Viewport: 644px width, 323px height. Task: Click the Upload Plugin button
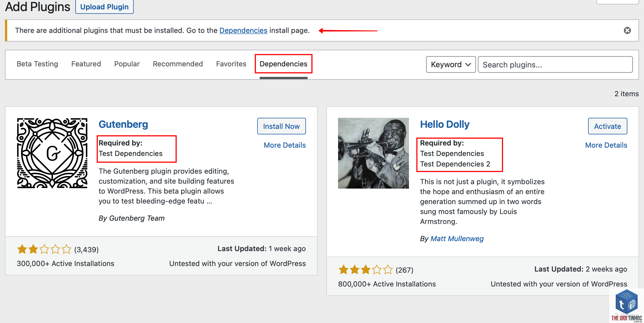(104, 7)
